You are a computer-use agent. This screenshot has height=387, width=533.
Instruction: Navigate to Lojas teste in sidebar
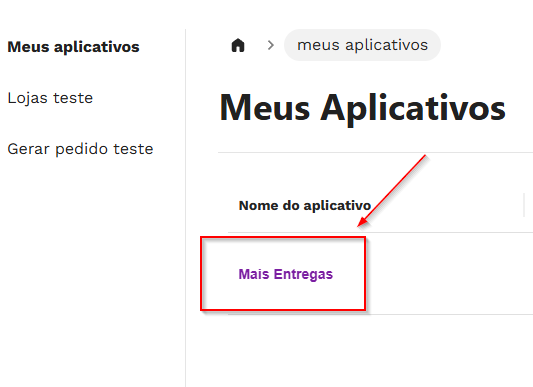tap(50, 98)
